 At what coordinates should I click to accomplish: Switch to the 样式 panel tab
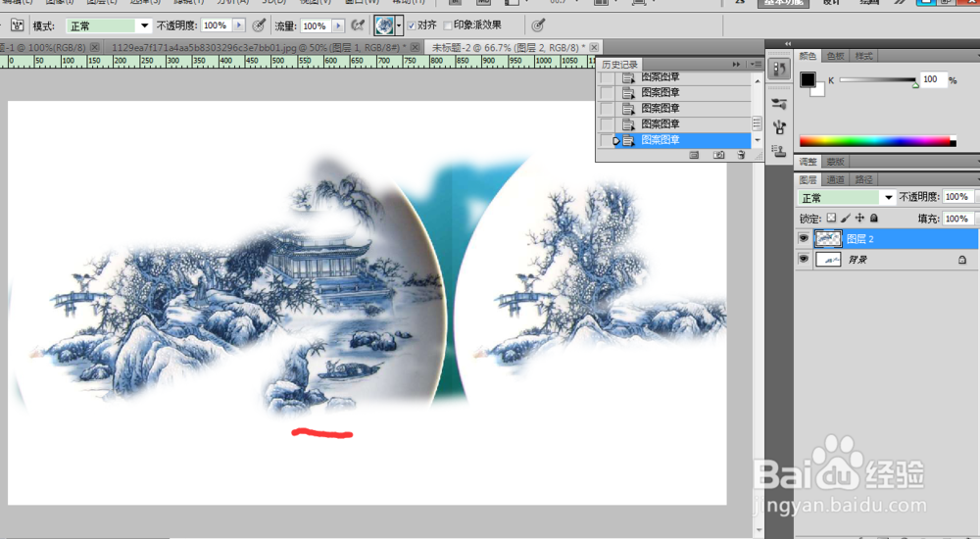tap(863, 56)
